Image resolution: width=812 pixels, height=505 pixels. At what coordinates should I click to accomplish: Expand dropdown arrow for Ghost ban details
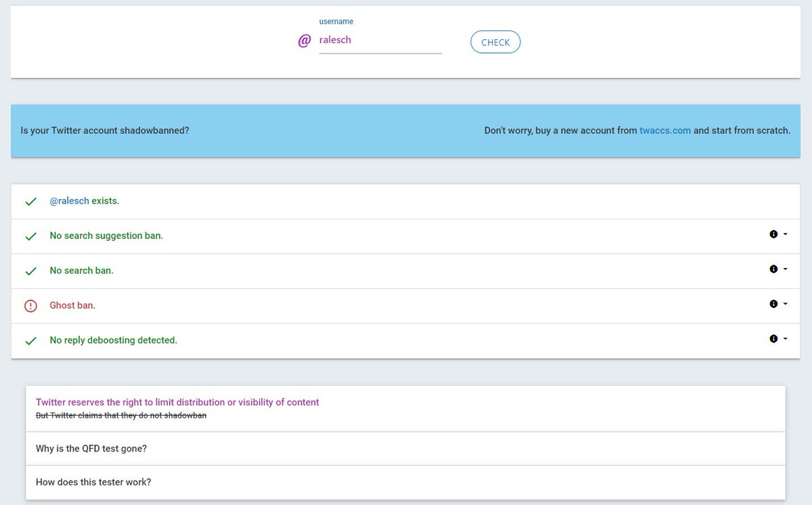click(x=785, y=304)
